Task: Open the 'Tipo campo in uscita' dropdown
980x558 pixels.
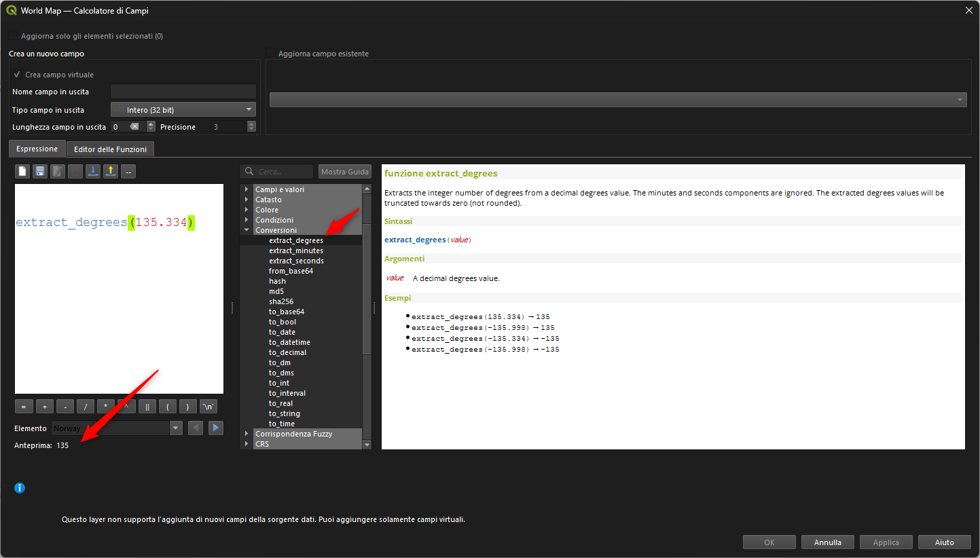Action: (183, 110)
